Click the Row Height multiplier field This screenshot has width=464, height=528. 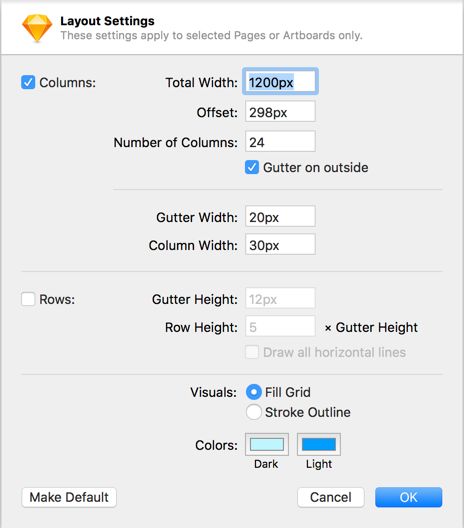[x=280, y=326]
